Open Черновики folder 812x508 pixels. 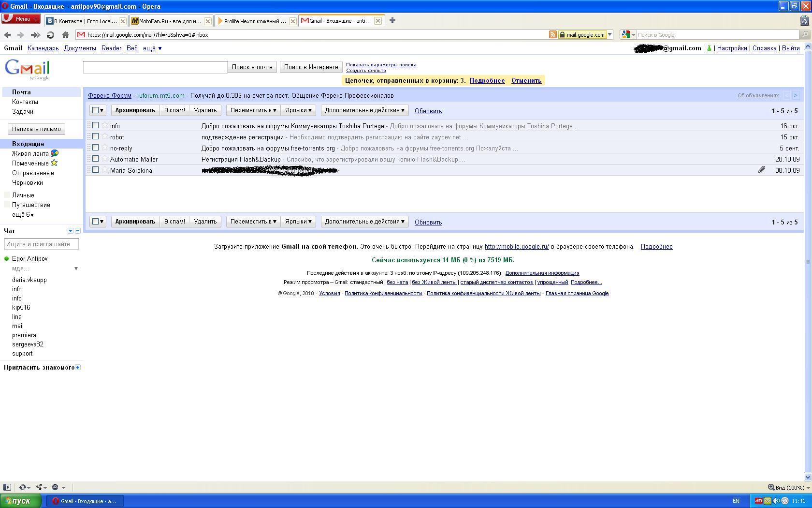tap(28, 182)
